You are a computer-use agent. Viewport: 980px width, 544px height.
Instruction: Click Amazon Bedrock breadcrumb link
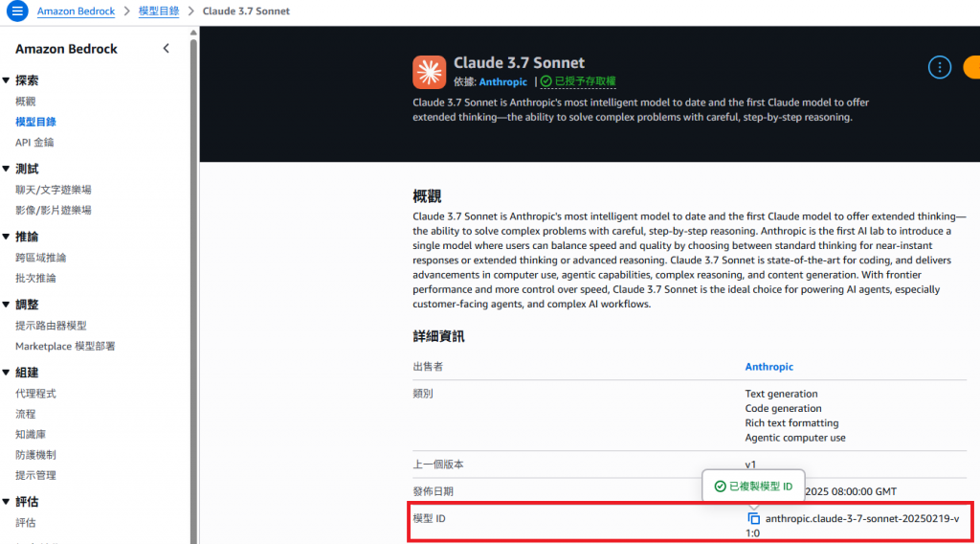tap(76, 11)
